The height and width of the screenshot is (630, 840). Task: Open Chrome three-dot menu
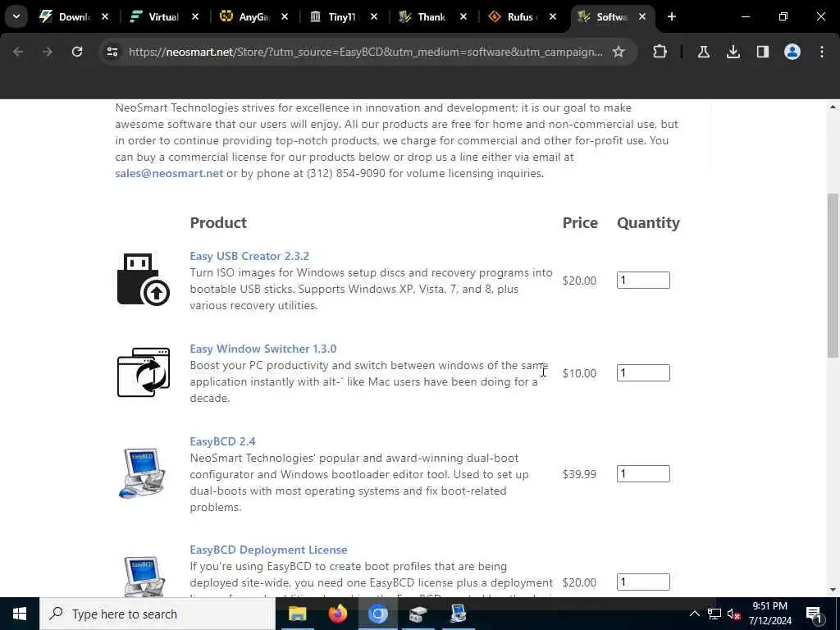pos(822,52)
